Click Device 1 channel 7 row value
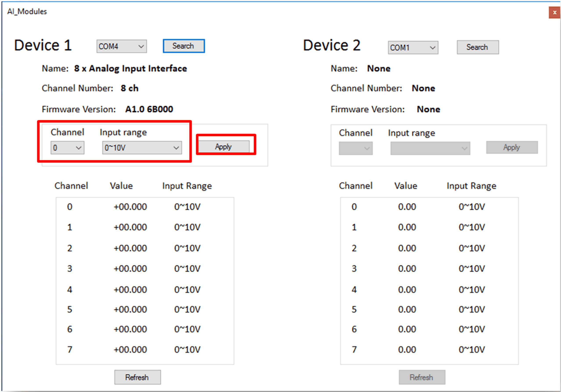Viewport: 561px width, 392px height. tap(130, 349)
